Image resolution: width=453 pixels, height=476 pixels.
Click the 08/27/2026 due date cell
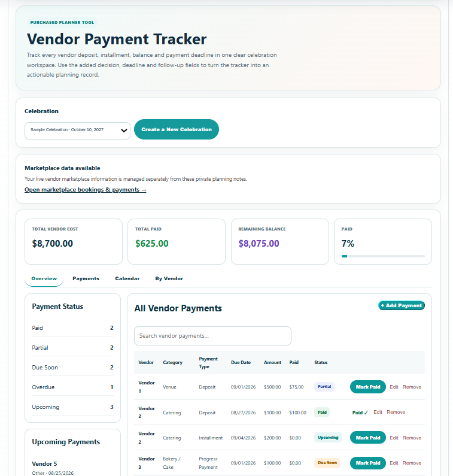pyautogui.click(x=243, y=413)
